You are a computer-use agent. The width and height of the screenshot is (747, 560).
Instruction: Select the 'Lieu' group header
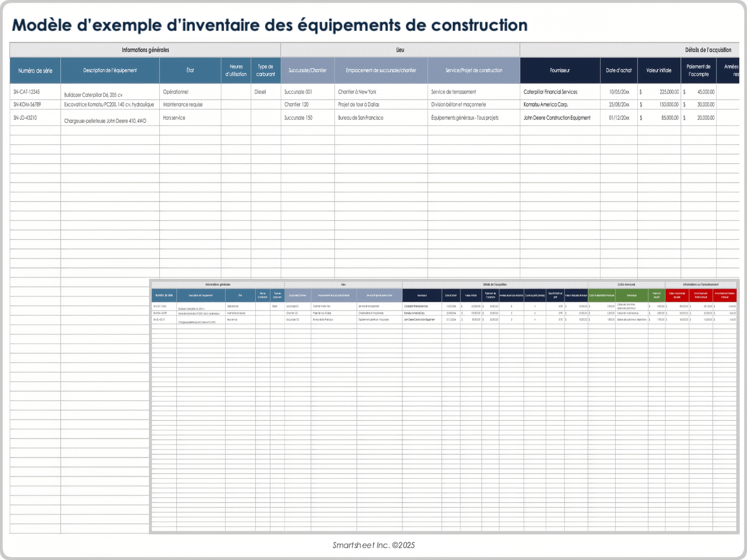tap(400, 50)
